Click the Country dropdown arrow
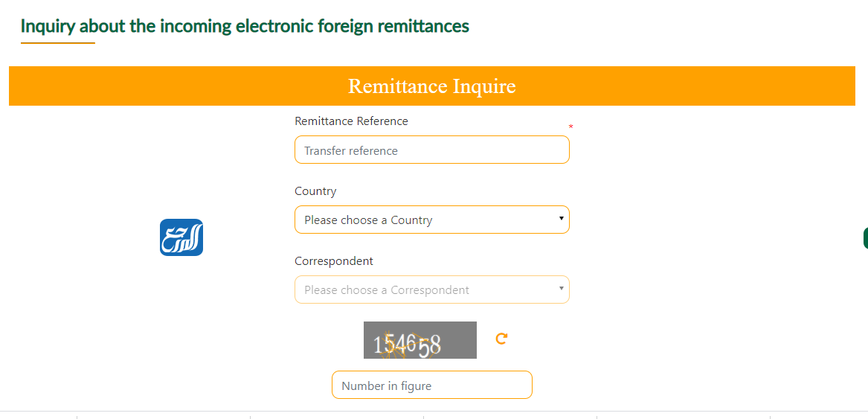This screenshot has width=868, height=419. tap(561, 219)
